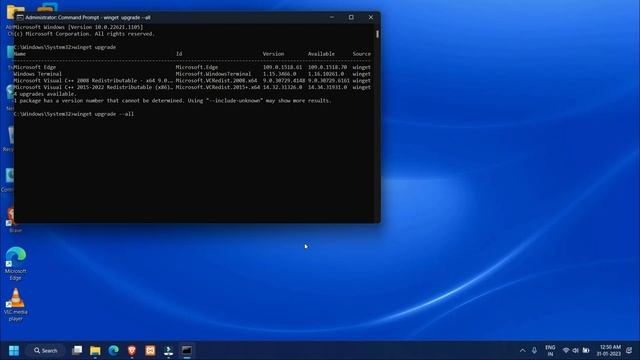Image resolution: width=640 pixels, height=360 pixels.
Task: Launch Microsoft Edge from the taskbar
Action: (113, 351)
